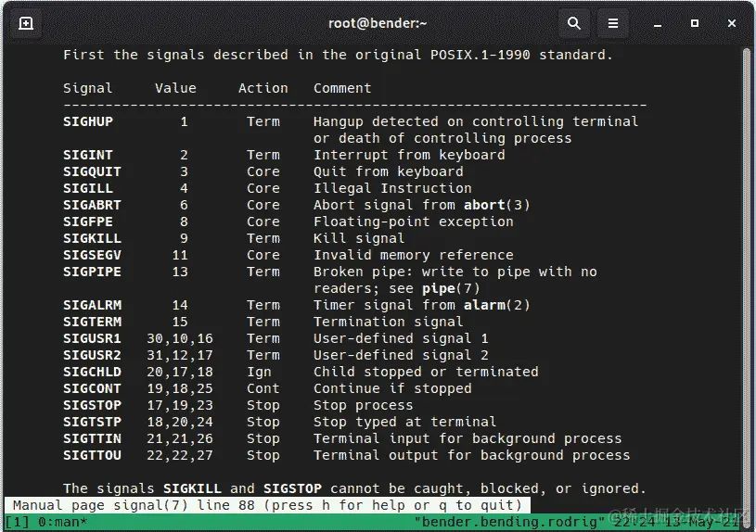Select the SIGALRM signal name
756x532 pixels.
click(92, 305)
